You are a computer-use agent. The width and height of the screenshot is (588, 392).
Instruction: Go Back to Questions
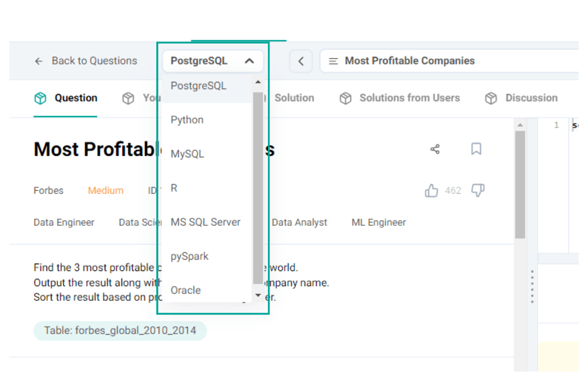coord(86,61)
